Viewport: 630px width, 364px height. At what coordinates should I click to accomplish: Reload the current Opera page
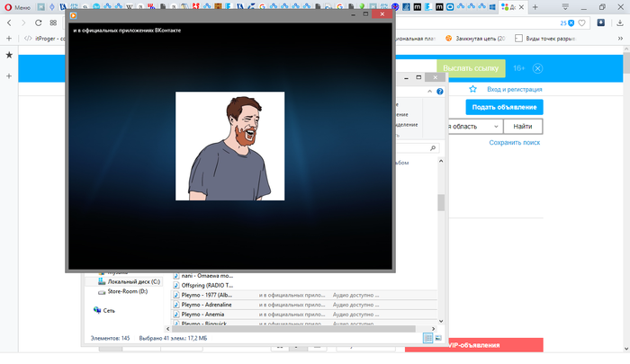coord(38,22)
